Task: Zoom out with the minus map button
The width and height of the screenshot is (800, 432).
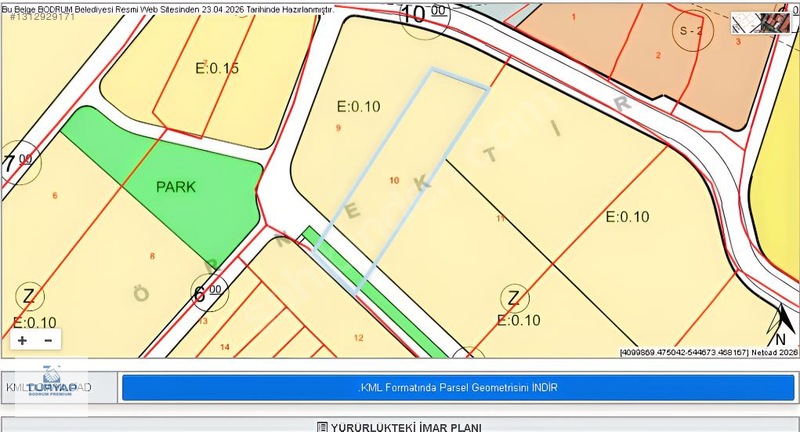Action: click(48, 340)
